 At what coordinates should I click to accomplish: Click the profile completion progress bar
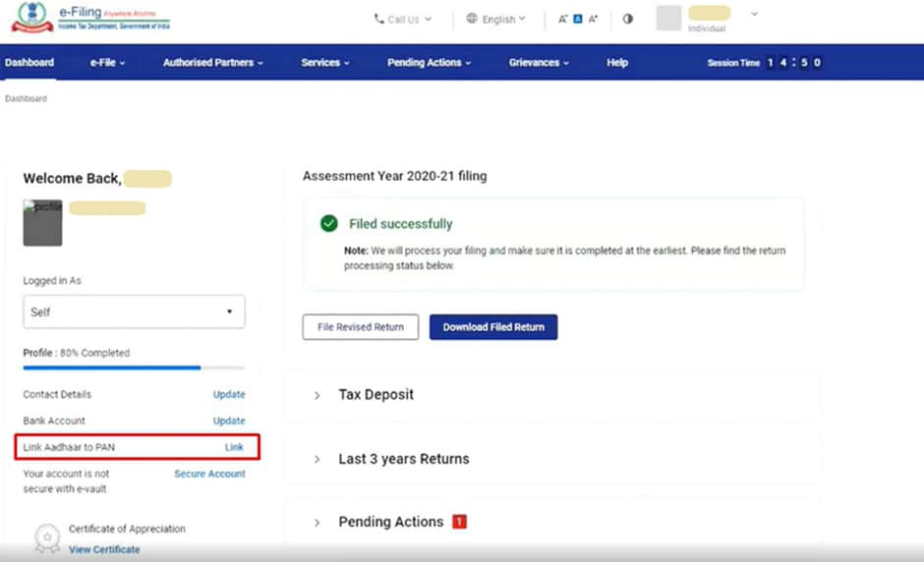pos(134,367)
